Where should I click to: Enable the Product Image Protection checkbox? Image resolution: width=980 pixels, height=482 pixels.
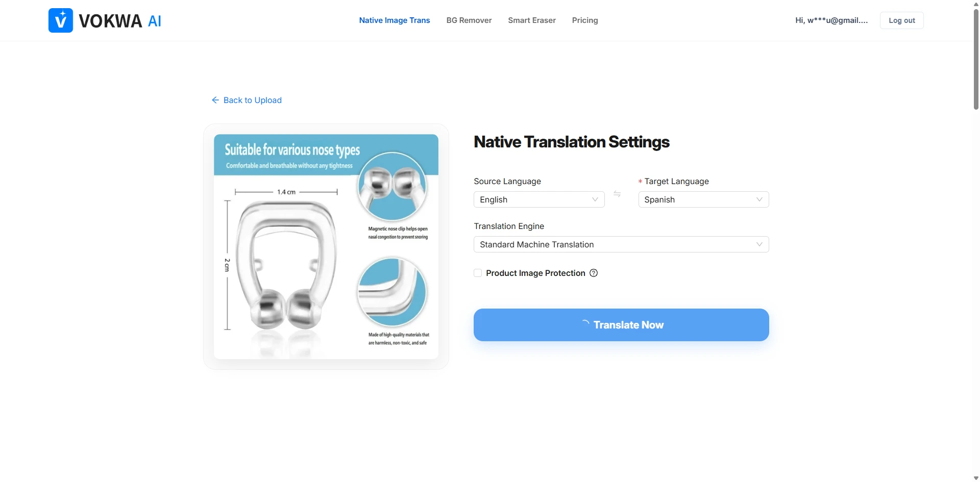click(x=478, y=273)
